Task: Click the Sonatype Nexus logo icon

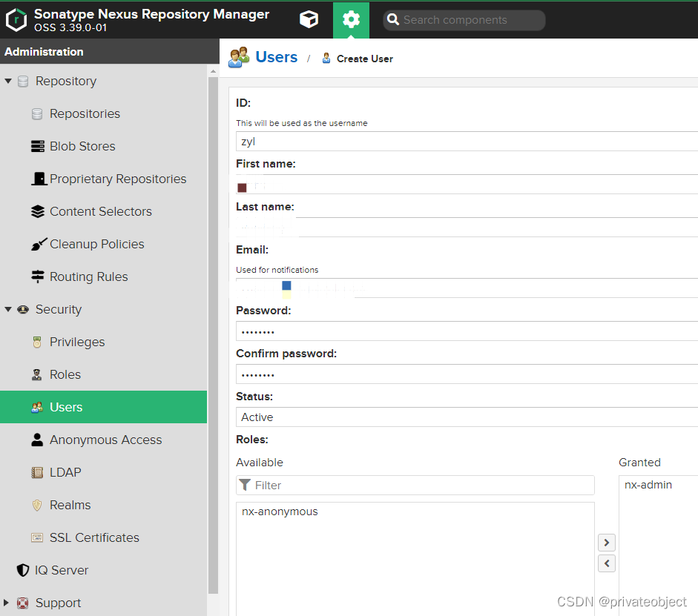Action: coord(16,19)
